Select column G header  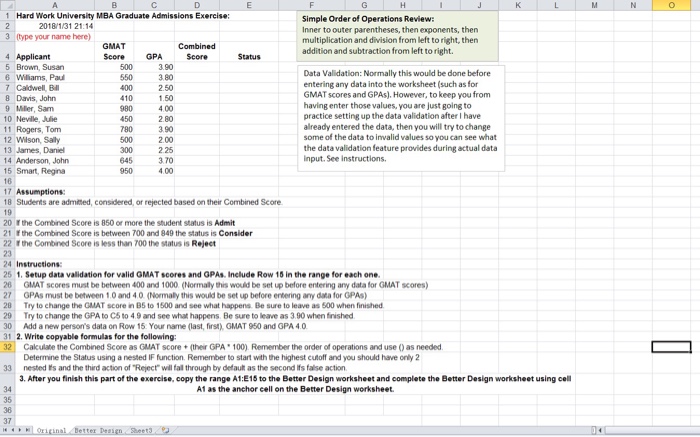click(364, 5)
